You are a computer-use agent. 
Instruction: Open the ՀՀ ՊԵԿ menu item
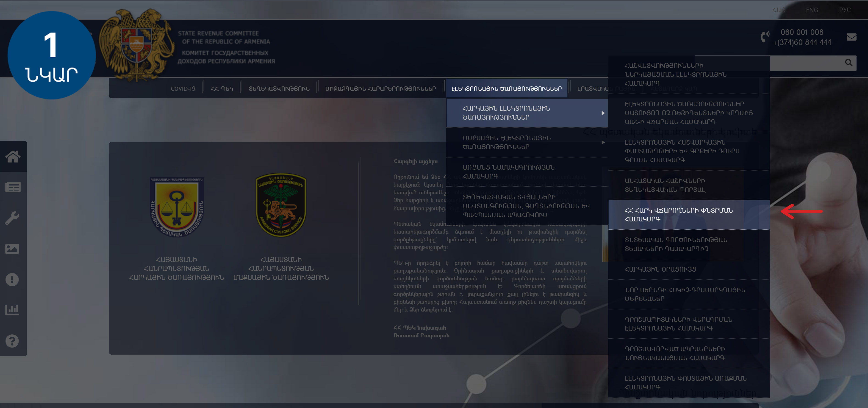point(222,89)
